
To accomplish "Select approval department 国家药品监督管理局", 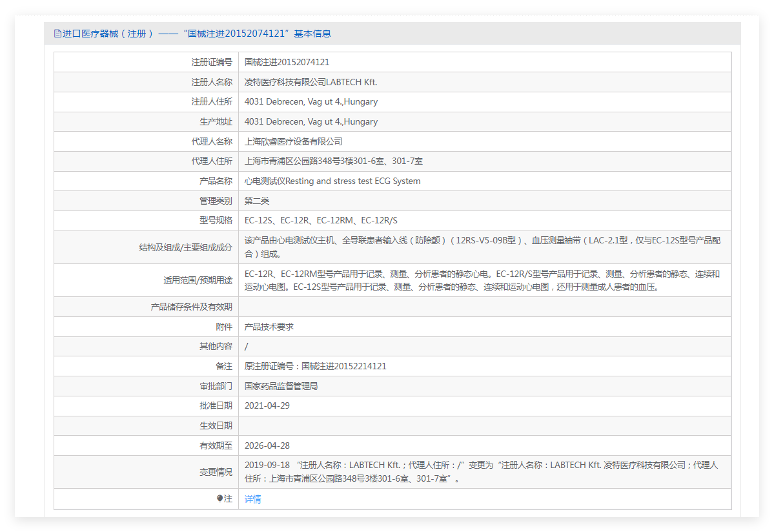I will pos(281,386).
